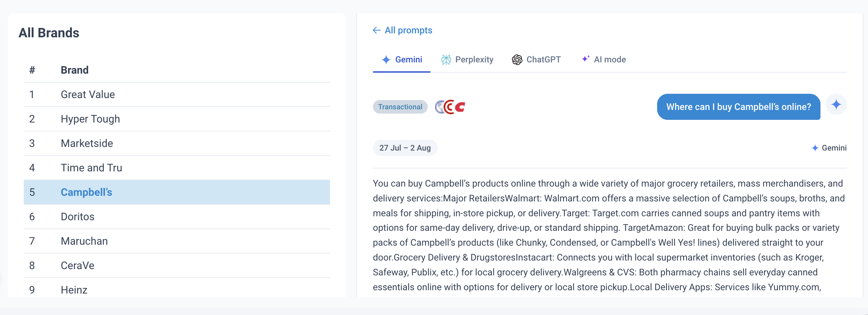Select the CeraVe brand row
This screenshot has height=315, width=868.
click(177, 266)
